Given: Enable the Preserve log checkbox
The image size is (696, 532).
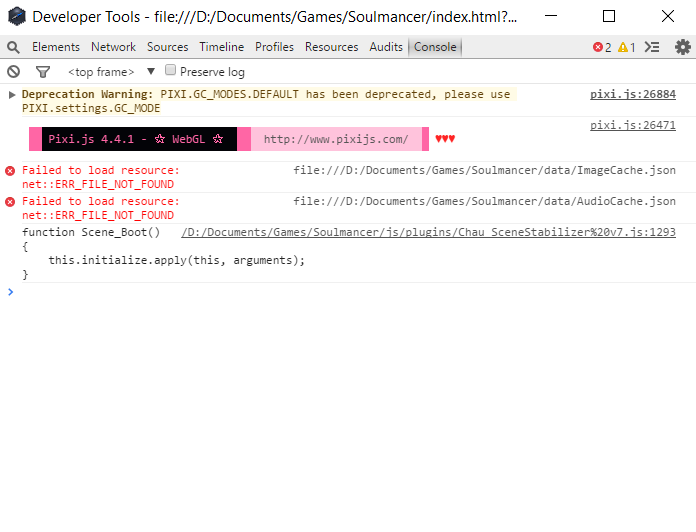Looking at the screenshot, I should coord(170,70).
